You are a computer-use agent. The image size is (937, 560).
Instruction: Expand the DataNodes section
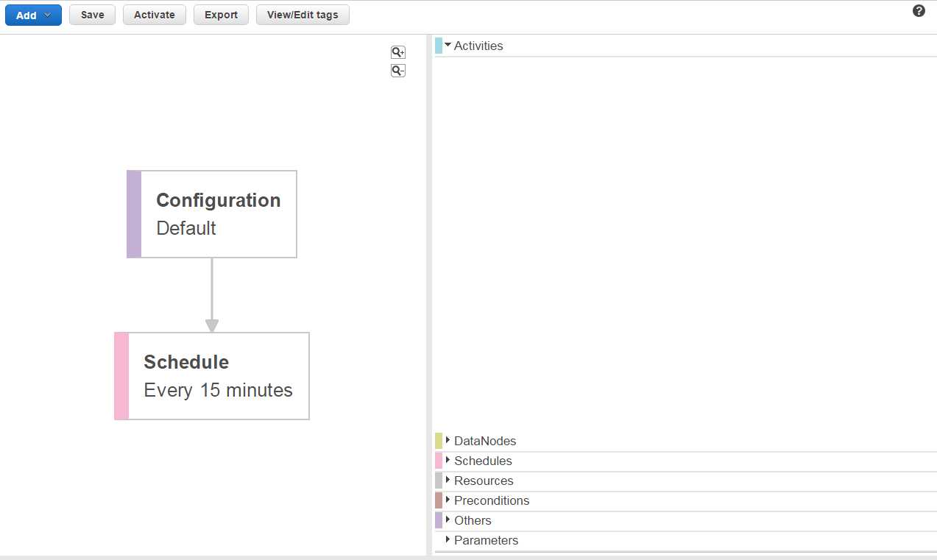(x=484, y=441)
